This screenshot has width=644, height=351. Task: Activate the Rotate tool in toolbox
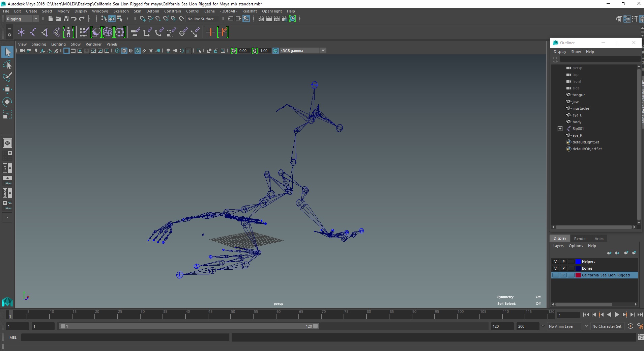(x=7, y=102)
